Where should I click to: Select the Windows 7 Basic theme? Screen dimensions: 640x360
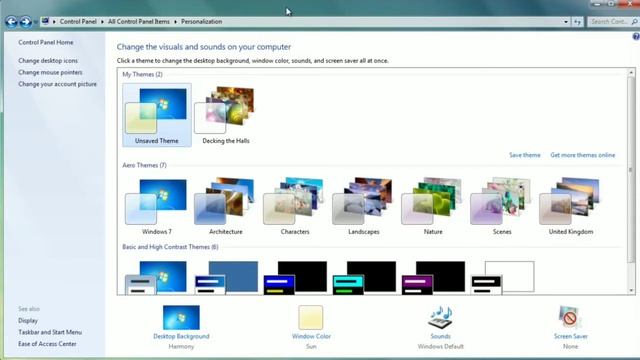pos(157,278)
